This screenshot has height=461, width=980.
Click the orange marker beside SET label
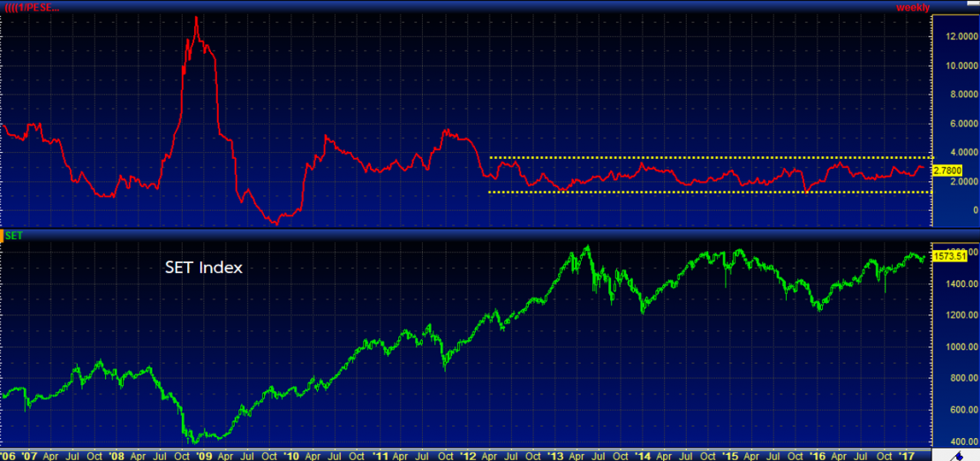coord(3,236)
